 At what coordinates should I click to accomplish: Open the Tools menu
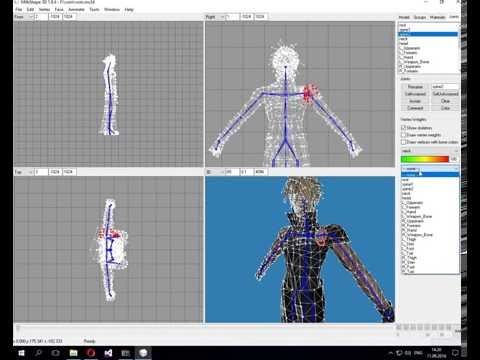[x=94, y=9]
